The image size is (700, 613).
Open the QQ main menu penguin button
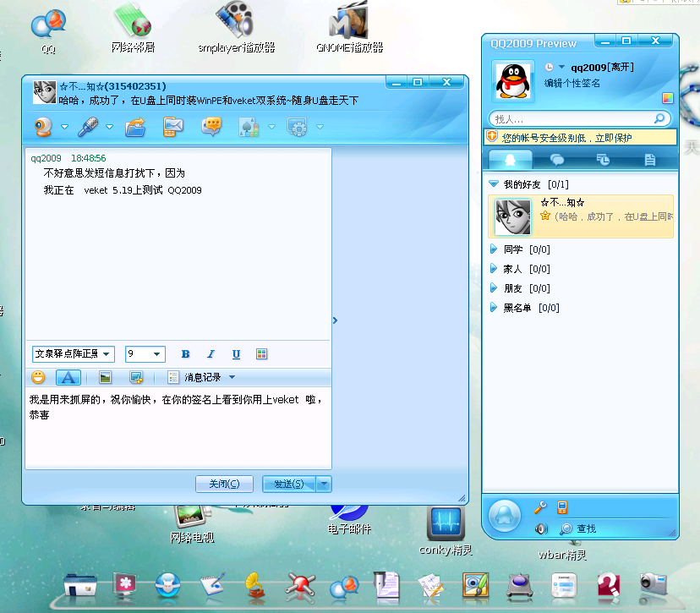pos(505,516)
